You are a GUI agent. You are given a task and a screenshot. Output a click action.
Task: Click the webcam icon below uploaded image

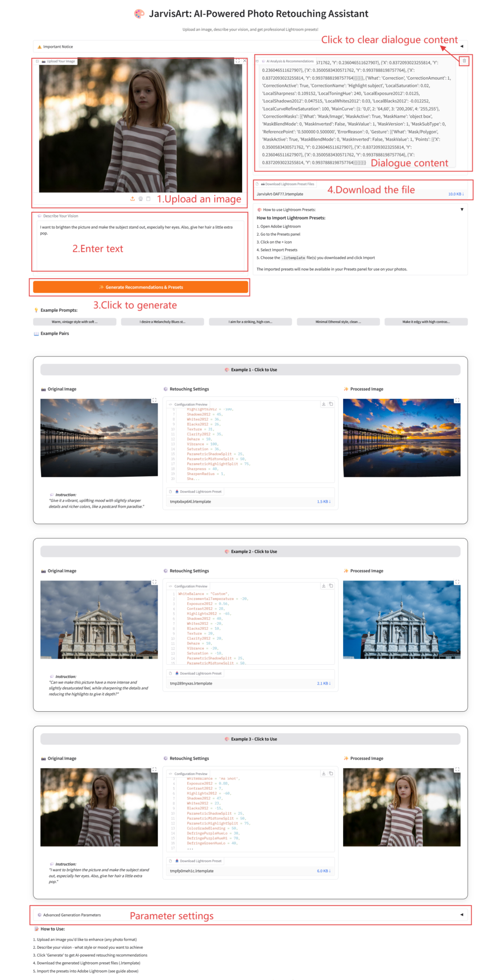(x=141, y=198)
